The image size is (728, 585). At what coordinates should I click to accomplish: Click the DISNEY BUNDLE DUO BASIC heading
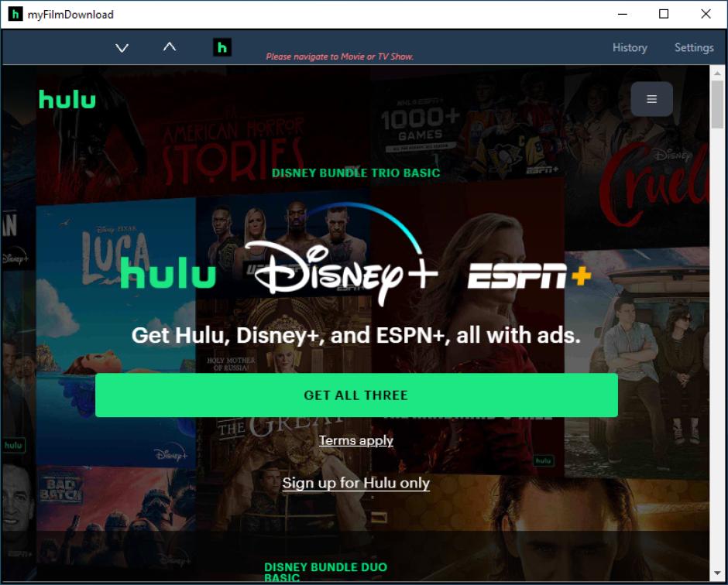coord(325,572)
